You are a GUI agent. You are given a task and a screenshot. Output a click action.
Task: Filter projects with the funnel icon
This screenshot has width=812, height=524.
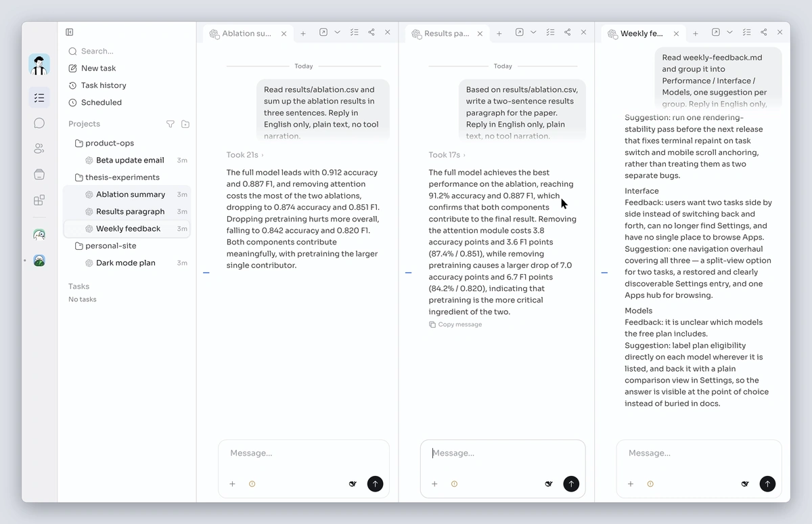pyautogui.click(x=171, y=124)
